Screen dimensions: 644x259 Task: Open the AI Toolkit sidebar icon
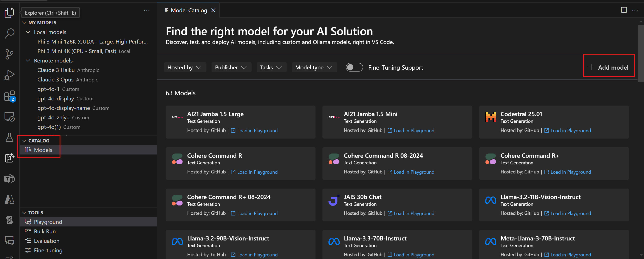[9, 158]
